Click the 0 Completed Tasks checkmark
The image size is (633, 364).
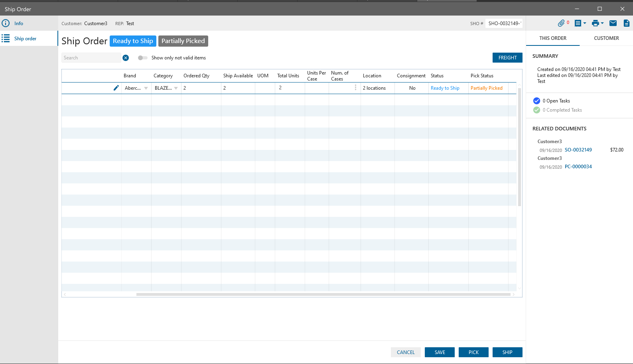click(x=536, y=110)
